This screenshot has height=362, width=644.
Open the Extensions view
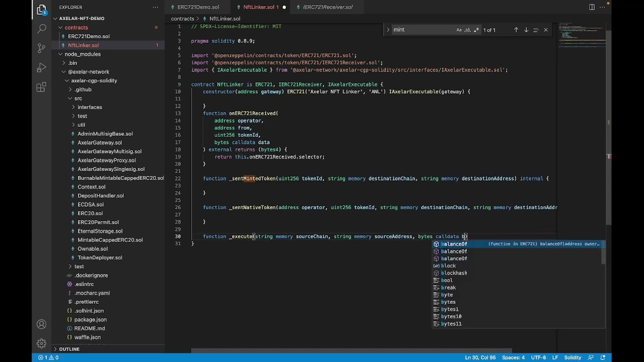click(42, 87)
